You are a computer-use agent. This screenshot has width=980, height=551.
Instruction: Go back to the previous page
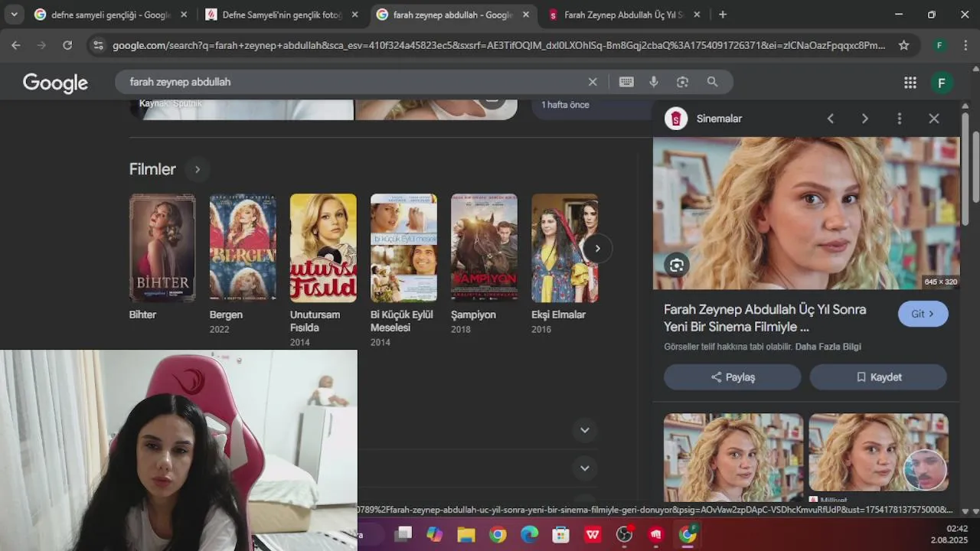(x=16, y=45)
